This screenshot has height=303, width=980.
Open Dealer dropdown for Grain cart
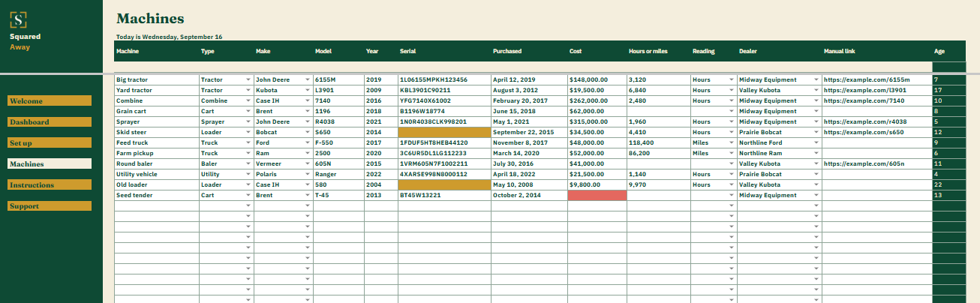tap(816, 111)
